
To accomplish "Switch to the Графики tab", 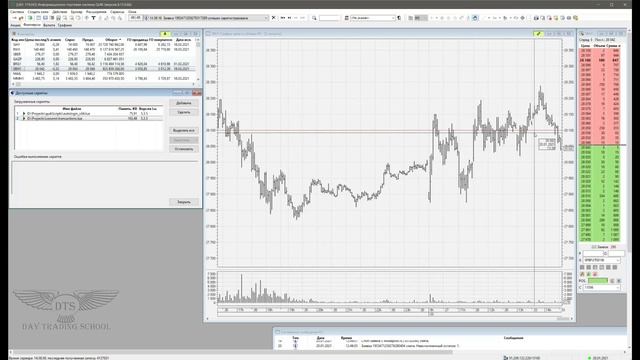I will point(64,25).
